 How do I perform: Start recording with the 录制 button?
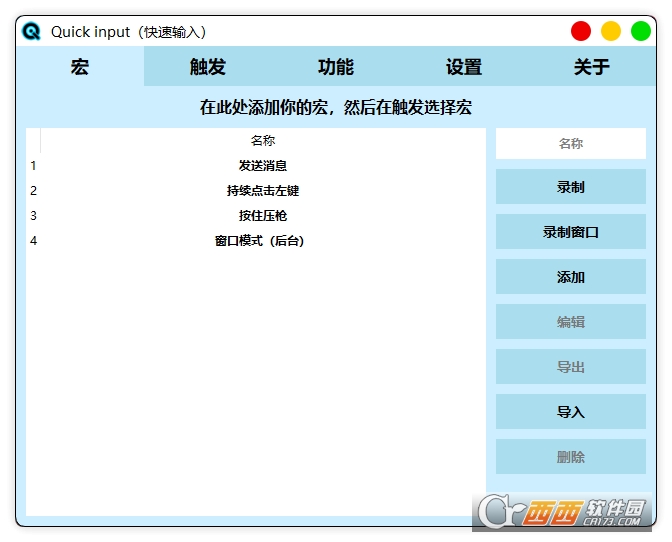[x=570, y=187]
